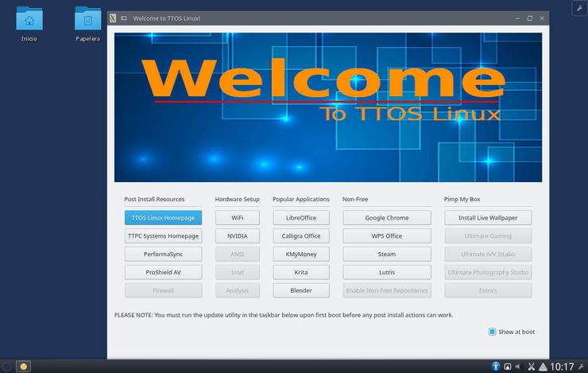The image size is (588, 373).
Task: Click the Lutris button
Action: (387, 273)
